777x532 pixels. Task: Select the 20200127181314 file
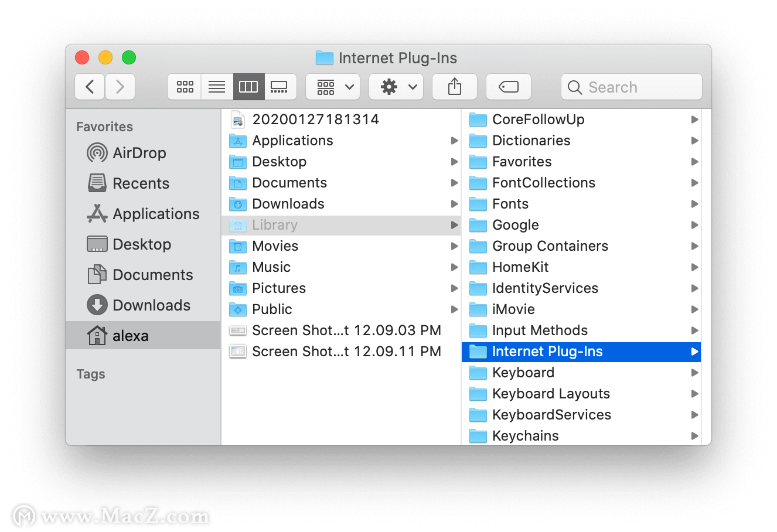[x=341, y=120]
